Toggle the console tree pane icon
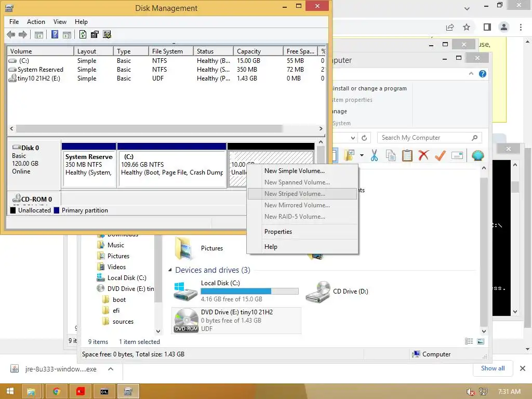Screen dimensions: 532x399 click(39, 35)
